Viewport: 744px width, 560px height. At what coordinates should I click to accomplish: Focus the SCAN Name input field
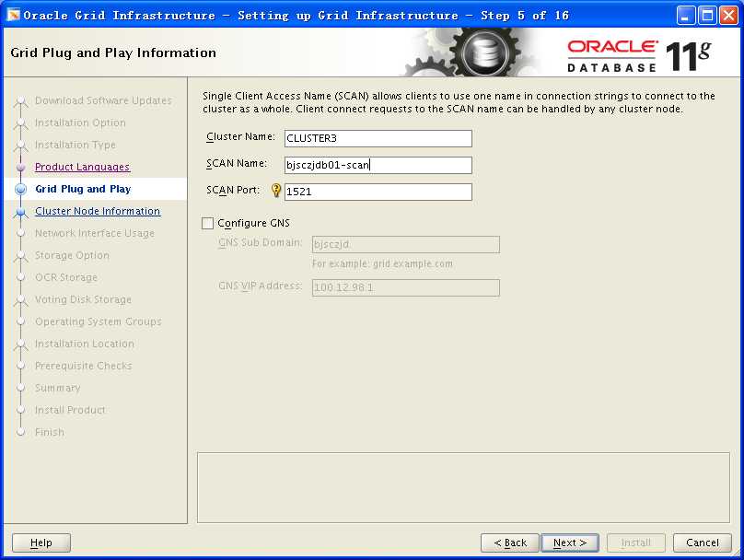(378, 165)
